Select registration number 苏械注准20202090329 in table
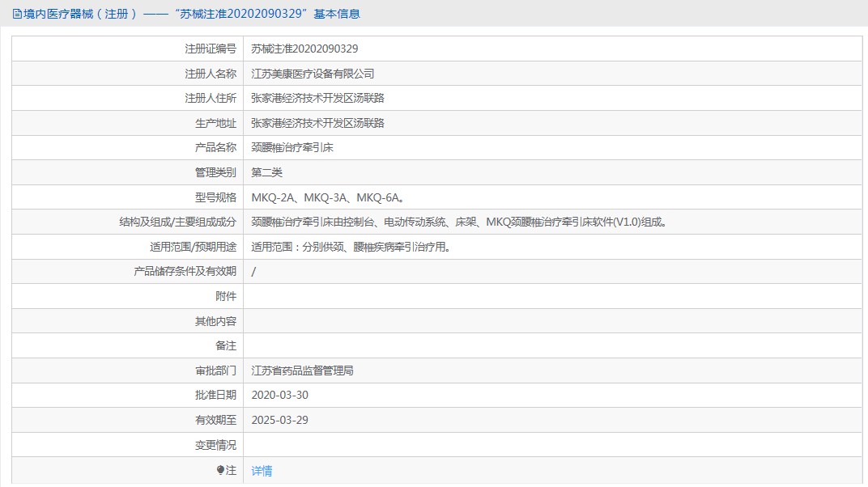 point(304,49)
